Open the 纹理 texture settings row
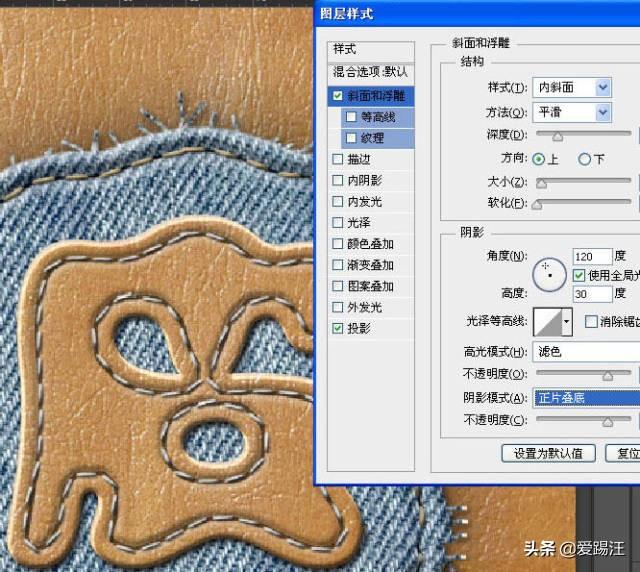The height and width of the screenshot is (572, 640). [378, 138]
